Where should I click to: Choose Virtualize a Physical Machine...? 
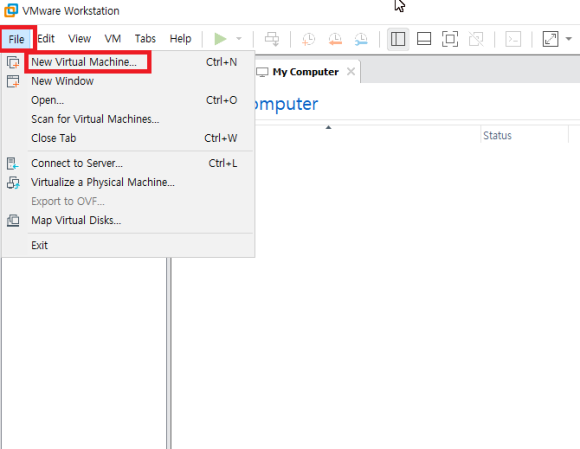(128, 182)
